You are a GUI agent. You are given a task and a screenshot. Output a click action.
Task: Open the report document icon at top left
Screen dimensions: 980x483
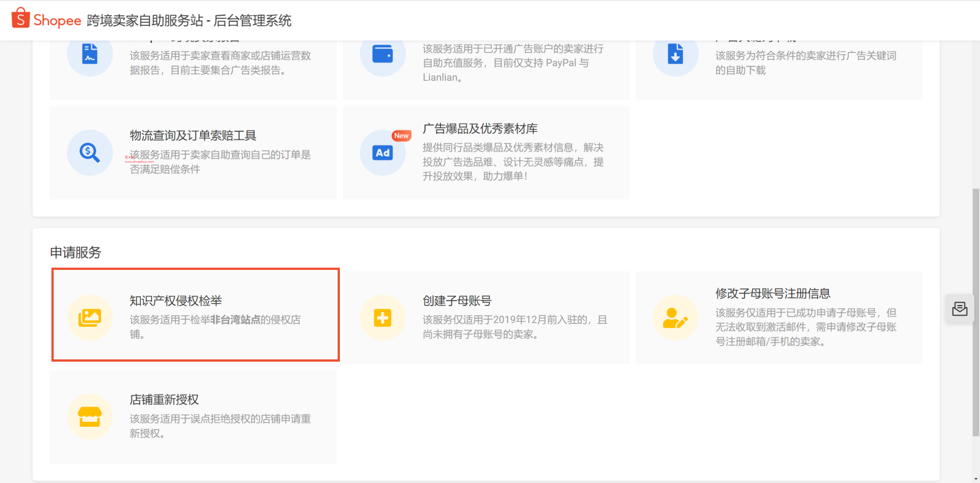pyautogui.click(x=90, y=54)
